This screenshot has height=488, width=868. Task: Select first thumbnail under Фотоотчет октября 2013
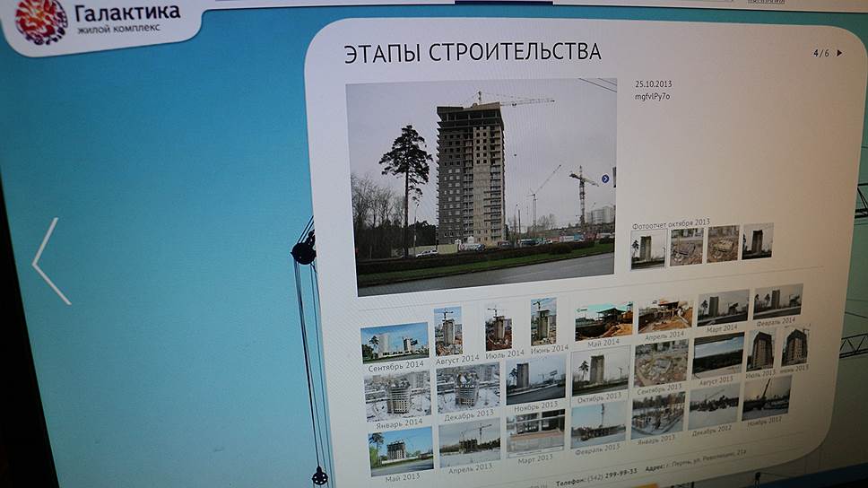(x=647, y=248)
